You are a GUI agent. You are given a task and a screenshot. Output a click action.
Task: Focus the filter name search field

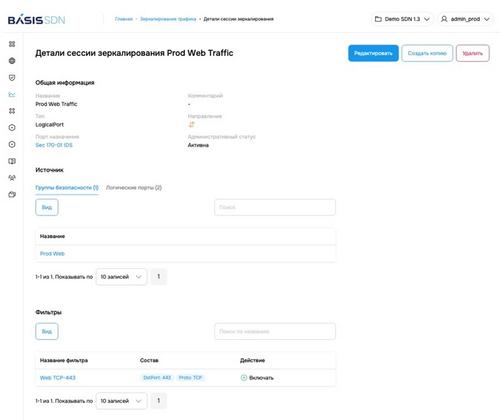[275, 331]
